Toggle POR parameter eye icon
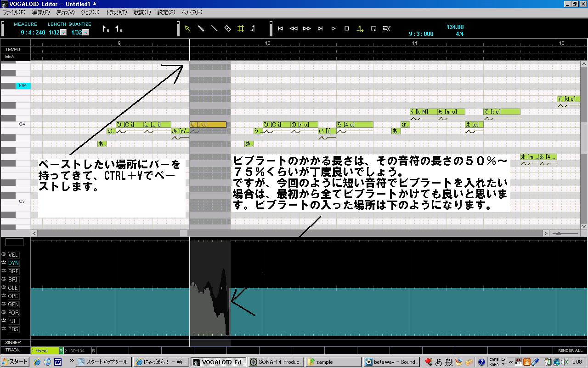The image size is (588, 368). pos(4,312)
